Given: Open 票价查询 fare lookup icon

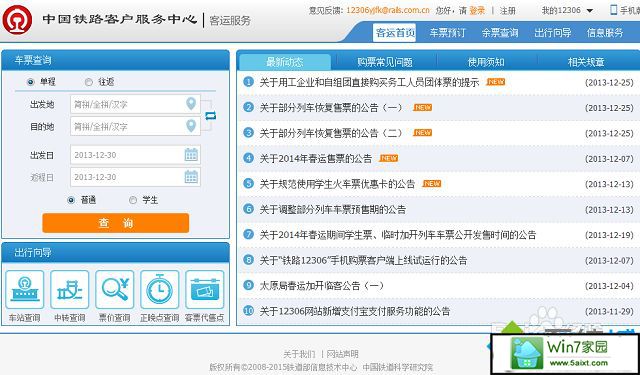Looking at the screenshot, I should pos(114,289).
